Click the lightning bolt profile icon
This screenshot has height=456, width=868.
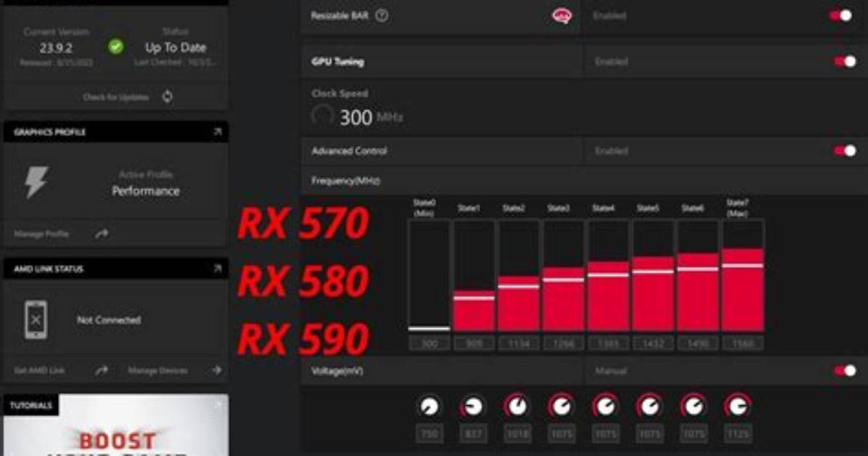tap(36, 182)
